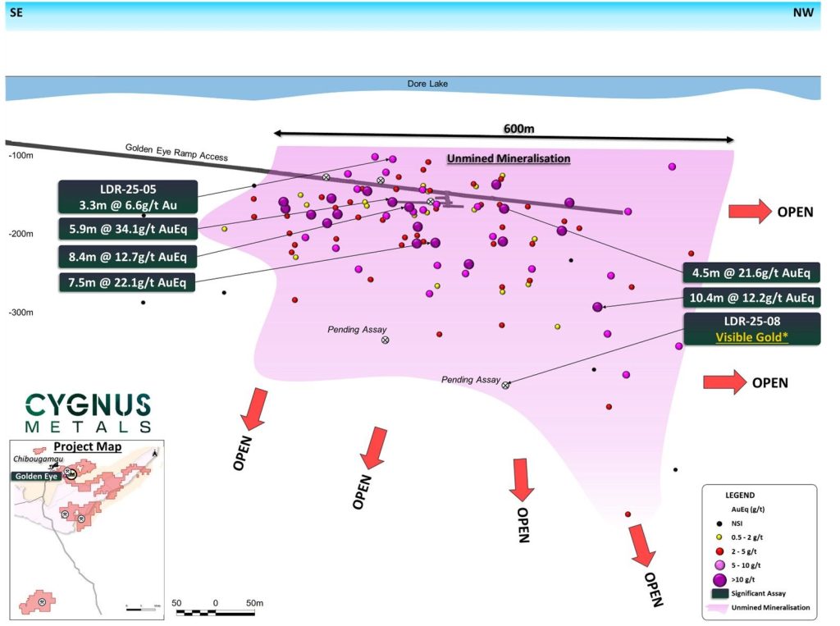Viewport: 840px width, 626px height.
Task: Click the Golden Eye Ramp Access label
Action: coord(176,153)
